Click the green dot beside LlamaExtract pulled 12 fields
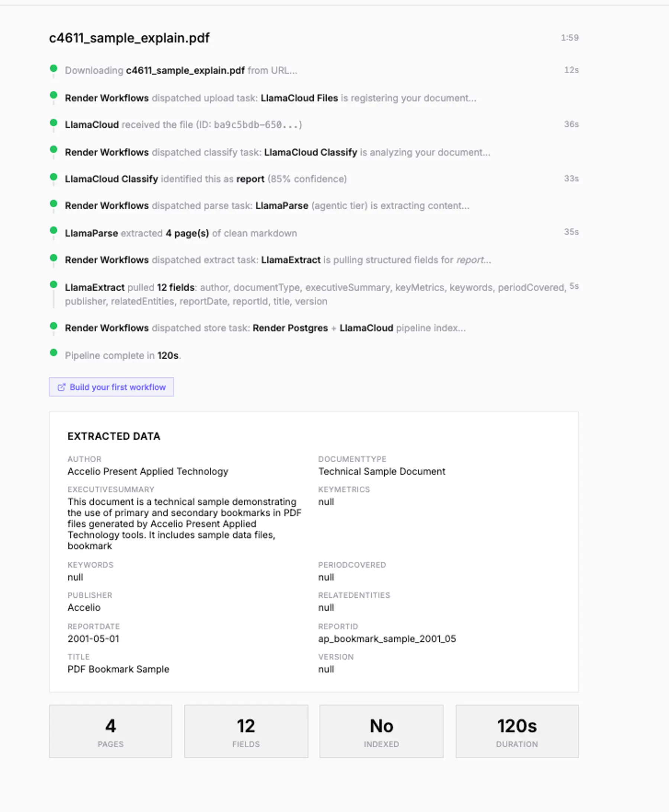Viewport: 669px width, 812px height. point(54,284)
